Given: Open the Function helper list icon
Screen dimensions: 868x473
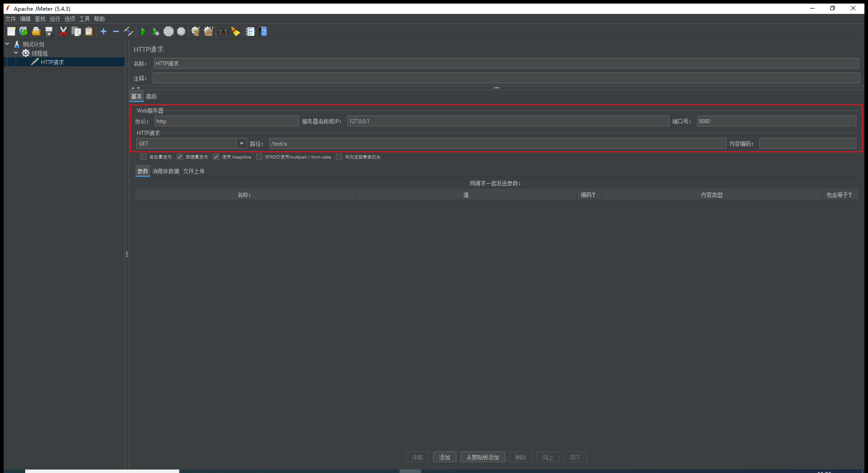Looking at the screenshot, I should click(x=250, y=31).
